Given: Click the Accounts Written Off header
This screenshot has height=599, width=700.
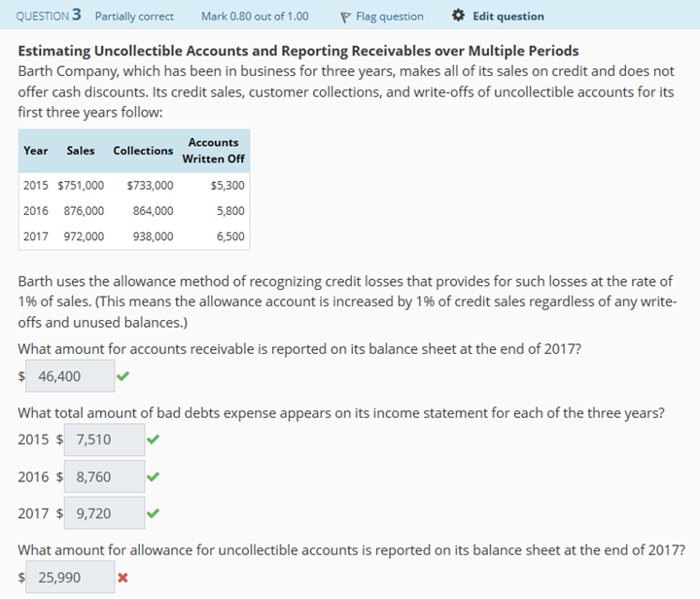Looking at the screenshot, I should click(x=213, y=151).
